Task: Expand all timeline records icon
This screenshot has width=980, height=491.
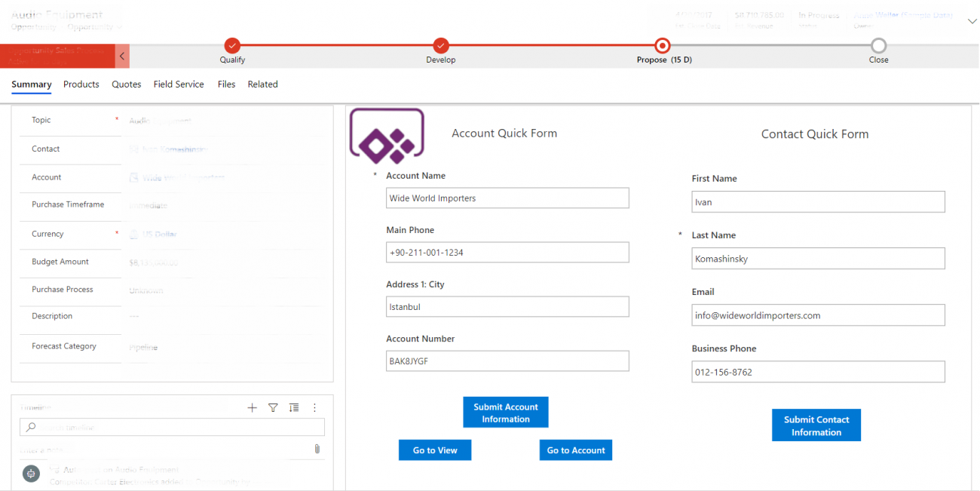Action: point(294,407)
